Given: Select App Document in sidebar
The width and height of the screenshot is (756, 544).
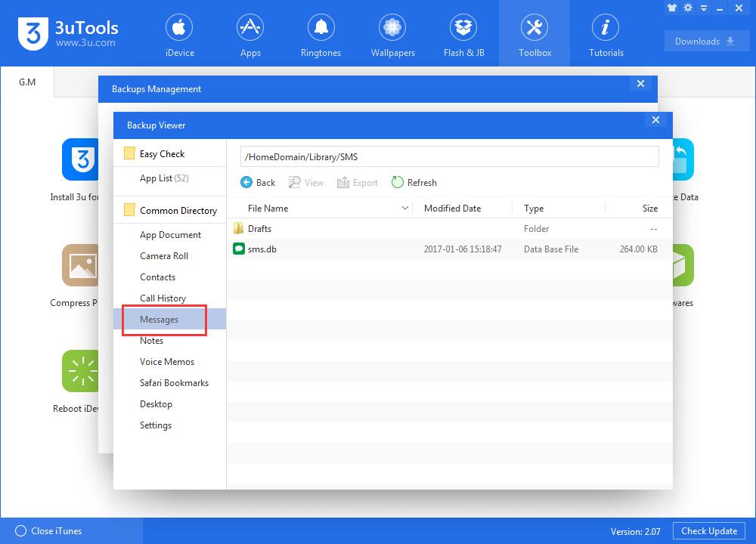Looking at the screenshot, I should coord(169,235).
